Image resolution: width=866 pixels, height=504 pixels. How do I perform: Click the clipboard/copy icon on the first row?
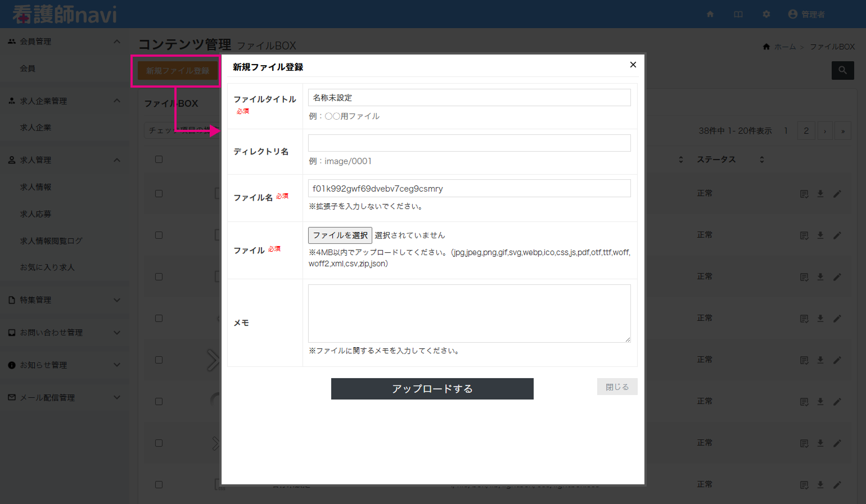[803, 193]
